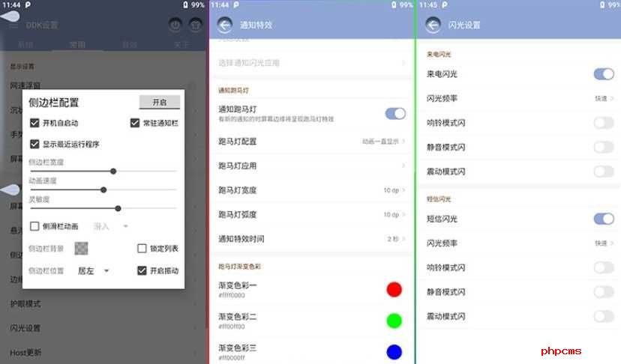Tap the sidebar handle beside the hamburger menu
This screenshot has width=621, height=364.
(x=10, y=16)
